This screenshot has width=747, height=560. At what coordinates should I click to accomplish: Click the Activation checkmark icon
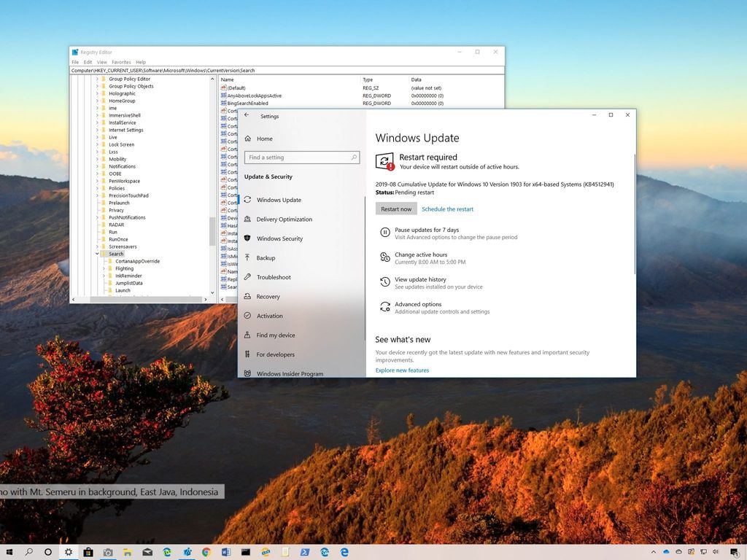[248, 316]
